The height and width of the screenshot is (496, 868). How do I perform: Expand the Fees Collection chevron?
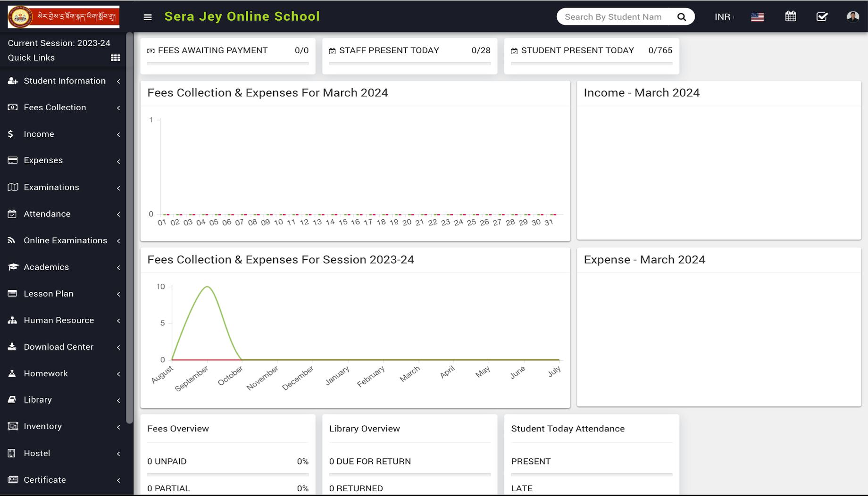tap(118, 108)
